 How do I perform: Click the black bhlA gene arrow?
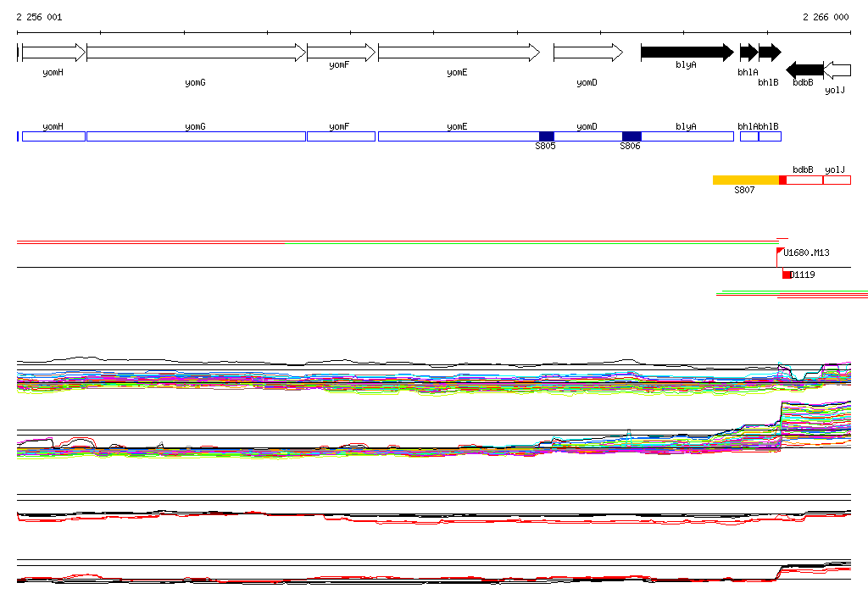[x=749, y=53]
